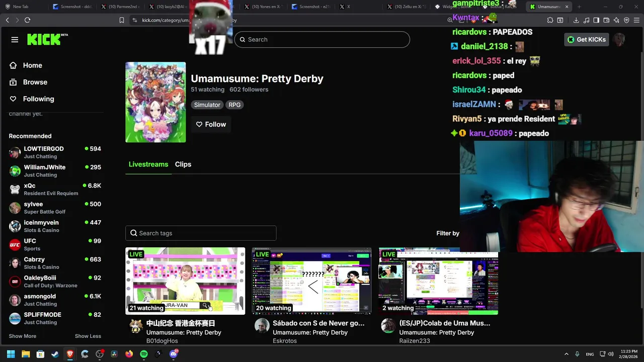Open File Explorer from taskbar
The height and width of the screenshot is (362, 644).
(x=25, y=354)
